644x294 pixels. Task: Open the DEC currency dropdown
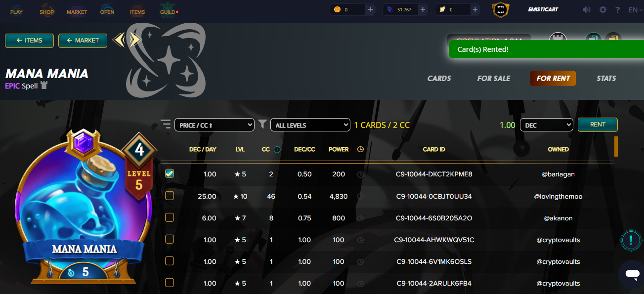547,125
